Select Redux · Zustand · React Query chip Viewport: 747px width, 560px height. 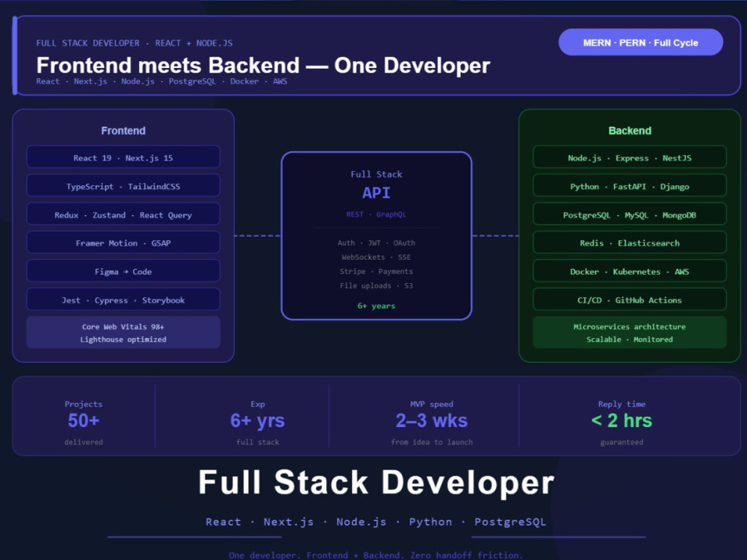pyautogui.click(x=123, y=215)
